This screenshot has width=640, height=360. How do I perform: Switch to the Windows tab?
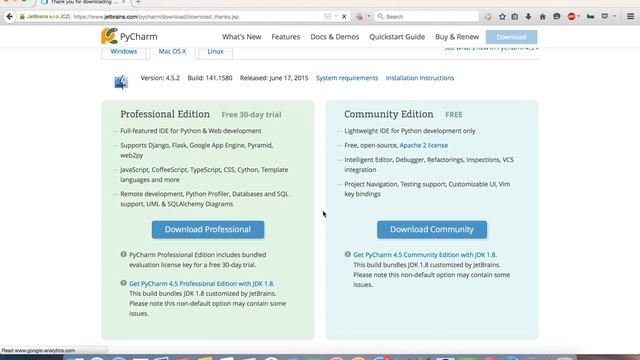[x=124, y=52]
